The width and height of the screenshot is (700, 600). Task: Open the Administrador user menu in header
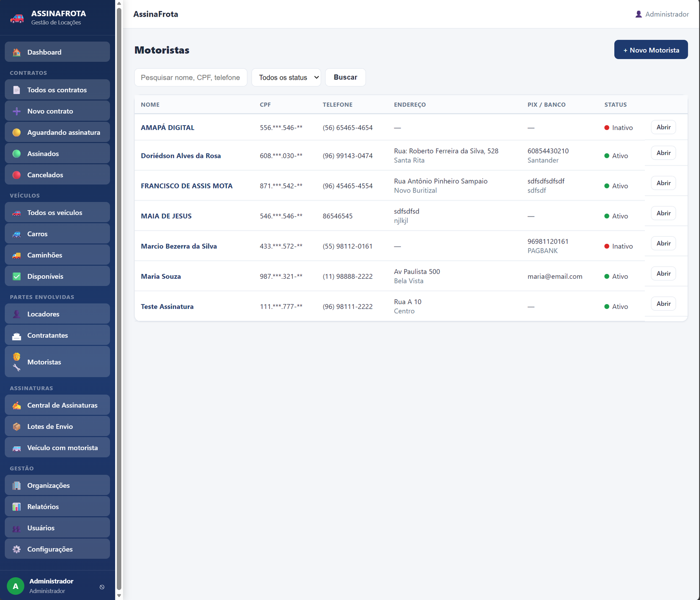point(662,14)
